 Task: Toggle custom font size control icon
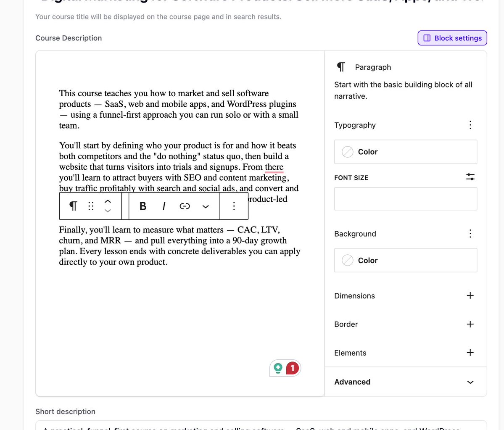[x=470, y=177]
